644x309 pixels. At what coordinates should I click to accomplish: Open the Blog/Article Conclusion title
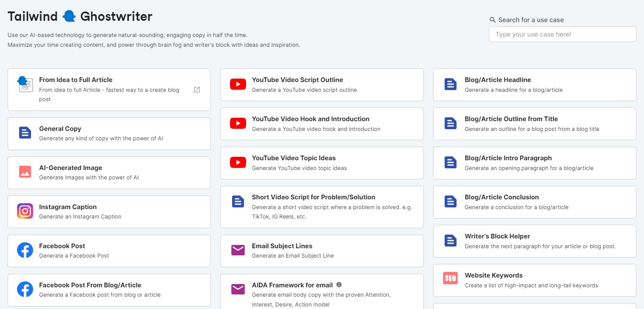(502, 197)
